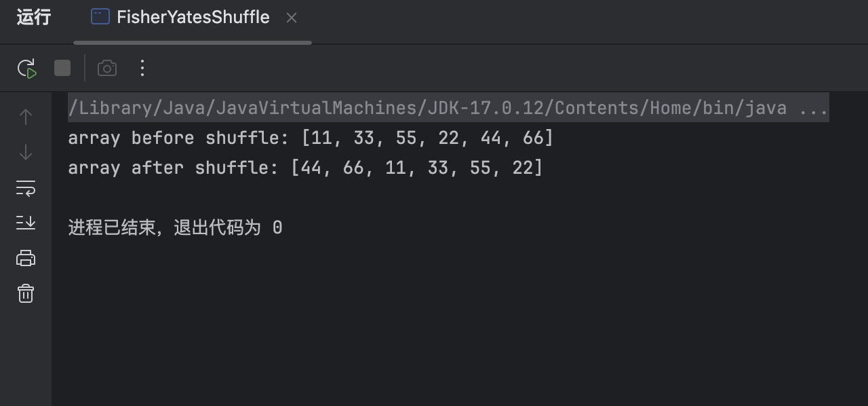Click the console icon on FisherYatesShuffle tab
Image resolution: width=868 pixels, height=406 pixels.
[x=100, y=17]
